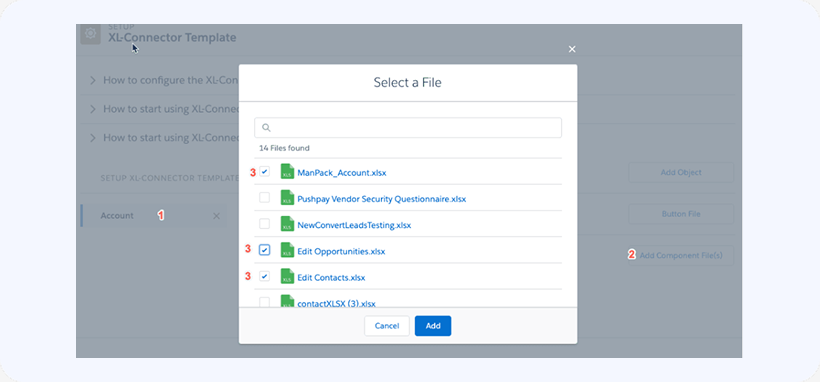Tick the contactXLSX (3).xlsx checkbox

click(x=265, y=302)
